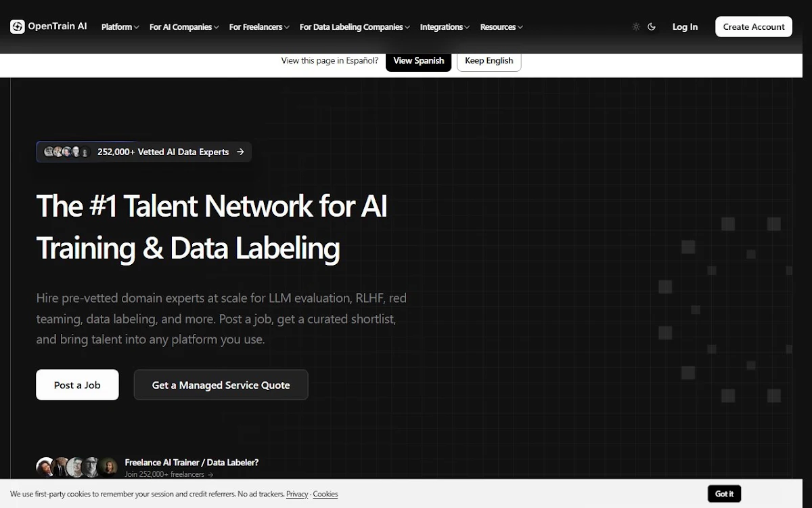Click avatar group in Vetted Experts badge
Viewport: 812px width, 508px height.
66,152
